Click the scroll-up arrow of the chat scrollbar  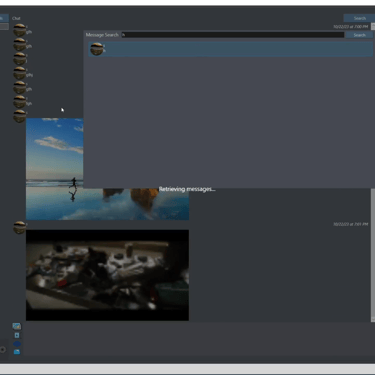tap(373, 27)
